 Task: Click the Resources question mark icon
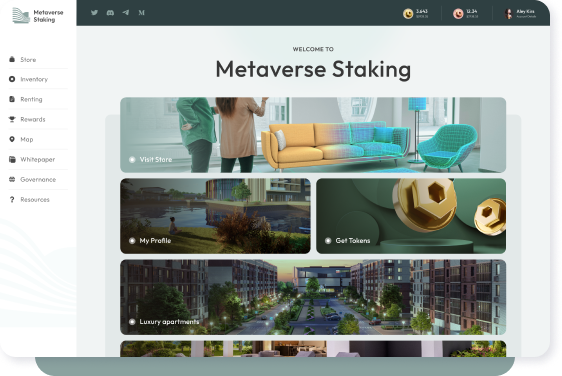click(12, 199)
